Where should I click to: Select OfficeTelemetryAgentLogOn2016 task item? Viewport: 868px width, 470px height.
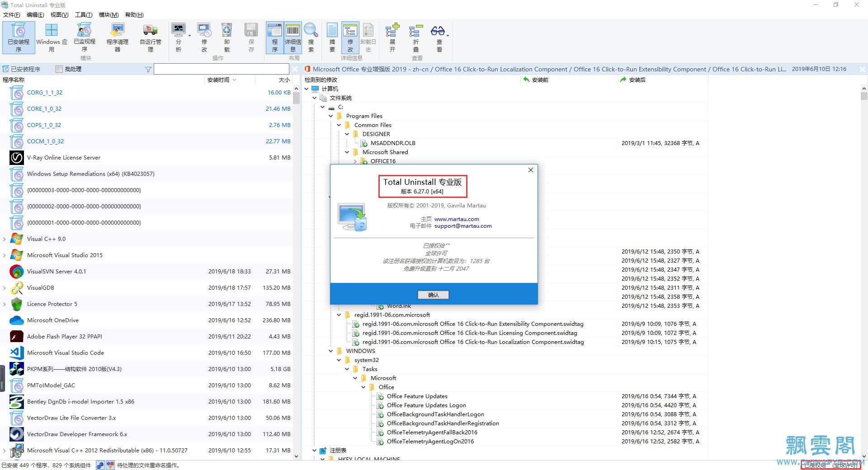point(430,442)
